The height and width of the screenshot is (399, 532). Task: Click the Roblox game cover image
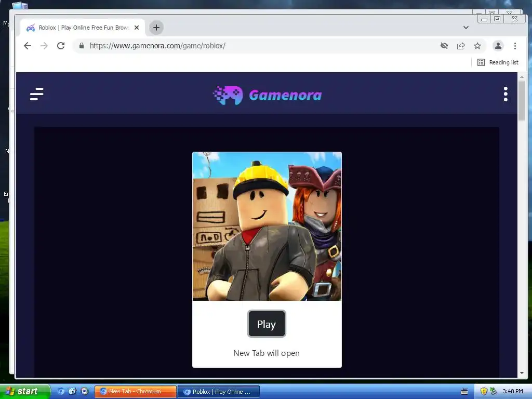click(x=267, y=227)
